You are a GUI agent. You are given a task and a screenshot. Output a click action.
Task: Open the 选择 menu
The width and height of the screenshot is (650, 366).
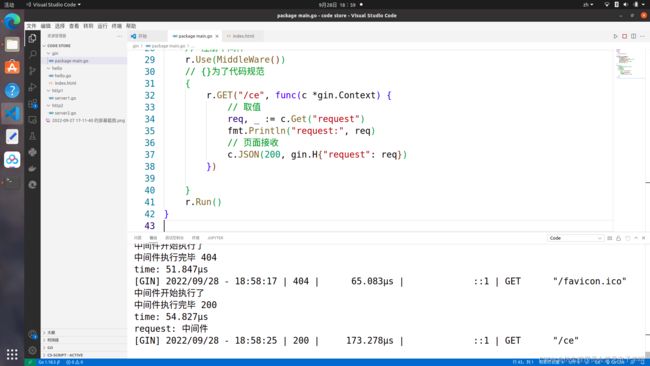coord(60,26)
